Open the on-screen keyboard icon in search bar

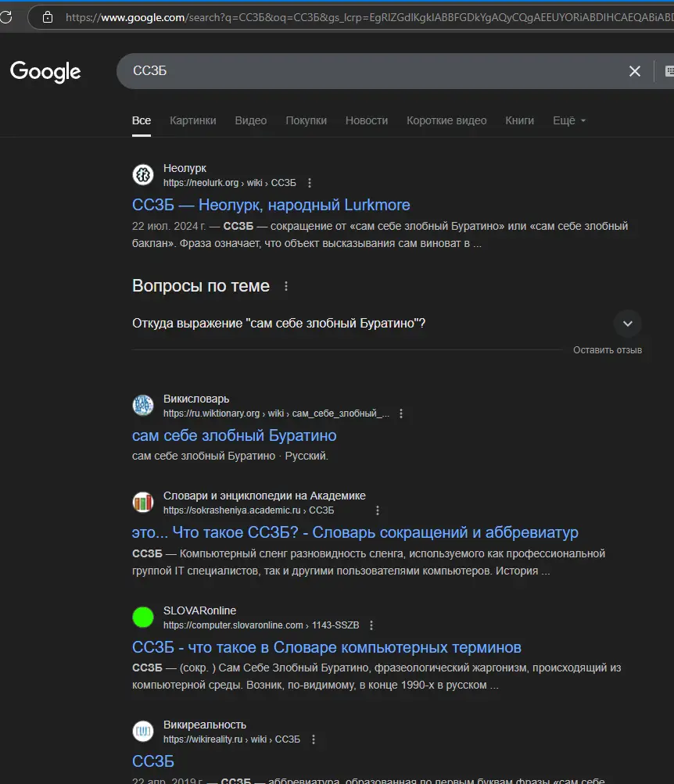tap(669, 71)
